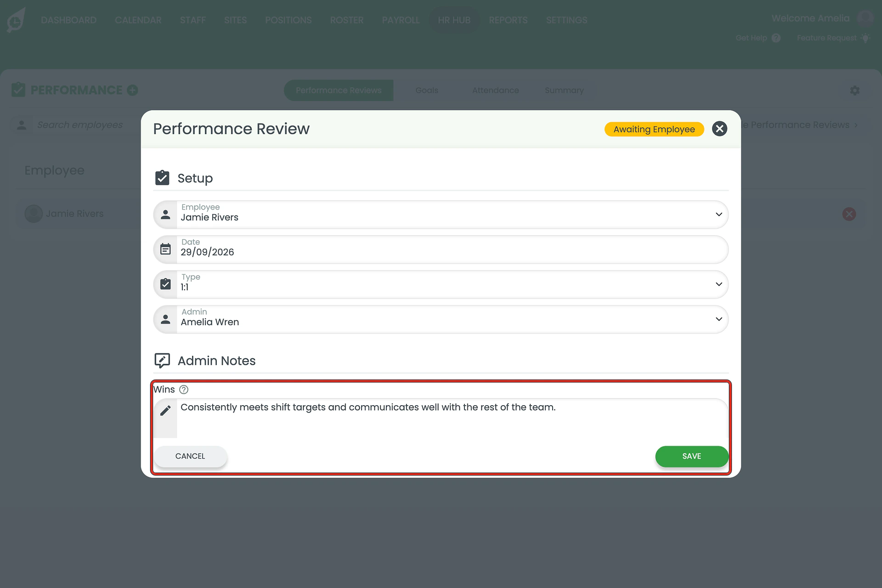Click the user avatar beside Welcome Amelia
This screenshot has height=588, width=882.
(x=865, y=18)
